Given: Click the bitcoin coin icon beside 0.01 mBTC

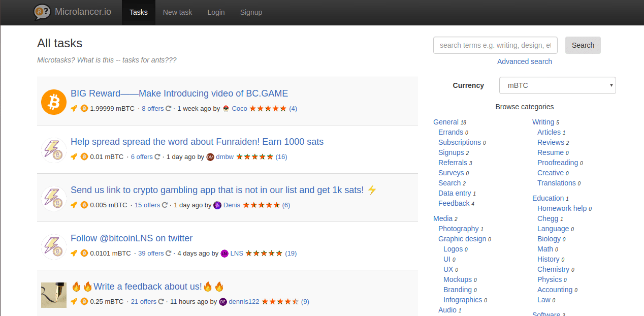Looking at the screenshot, I should point(84,156).
